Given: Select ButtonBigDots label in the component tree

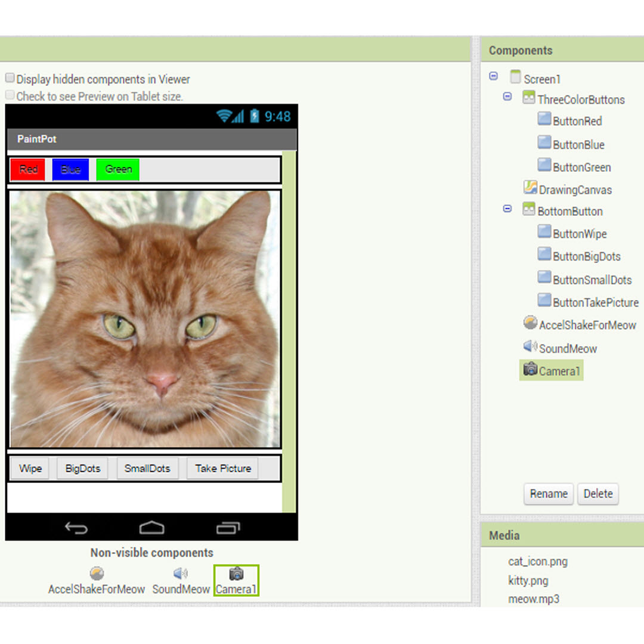Looking at the screenshot, I should pos(587,256).
